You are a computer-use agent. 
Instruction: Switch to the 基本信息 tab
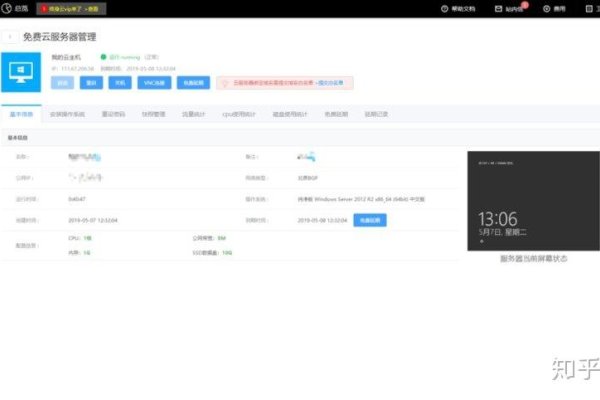point(20,115)
